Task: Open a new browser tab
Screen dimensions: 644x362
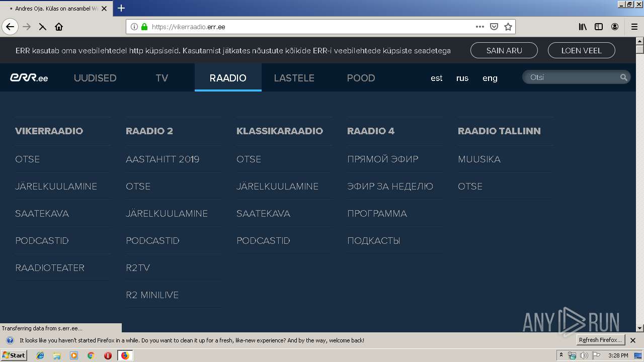Action: point(121,8)
